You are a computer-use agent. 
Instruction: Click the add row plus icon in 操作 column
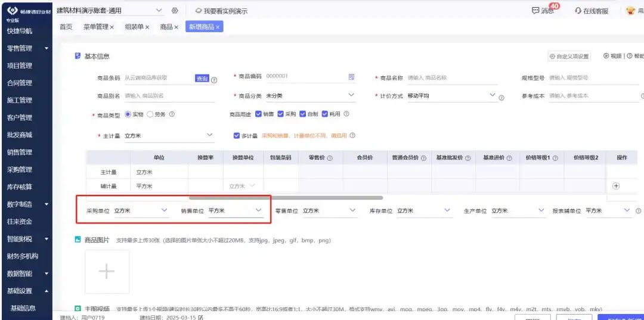[615, 186]
